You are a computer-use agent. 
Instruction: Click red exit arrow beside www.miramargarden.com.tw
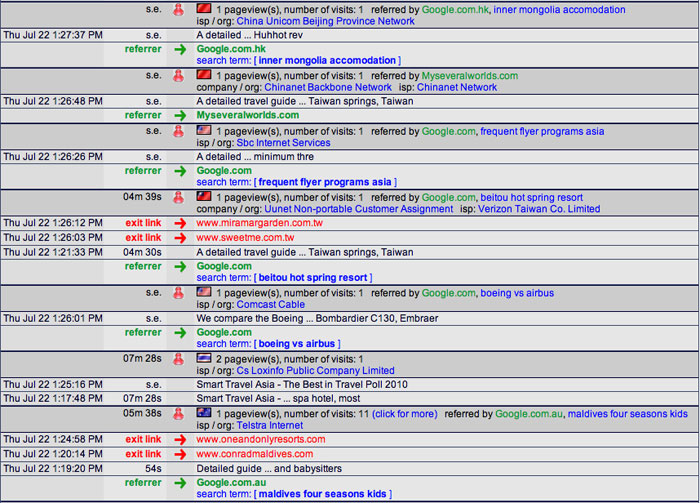click(x=180, y=223)
